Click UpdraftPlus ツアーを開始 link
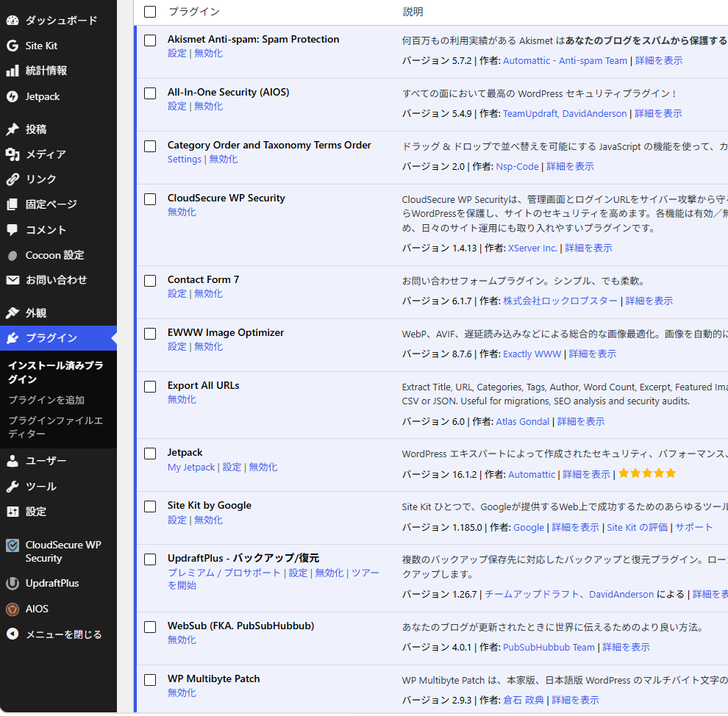 (x=274, y=579)
